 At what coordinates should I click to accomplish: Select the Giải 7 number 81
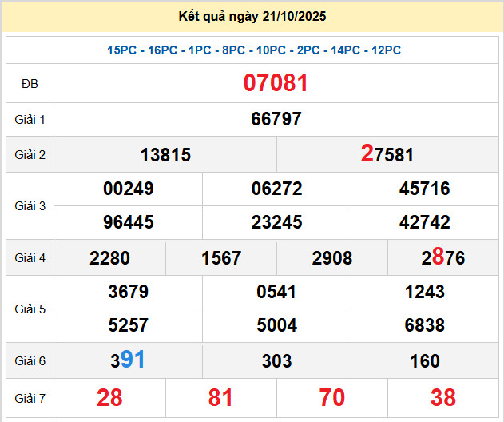pyautogui.click(x=220, y=397)
